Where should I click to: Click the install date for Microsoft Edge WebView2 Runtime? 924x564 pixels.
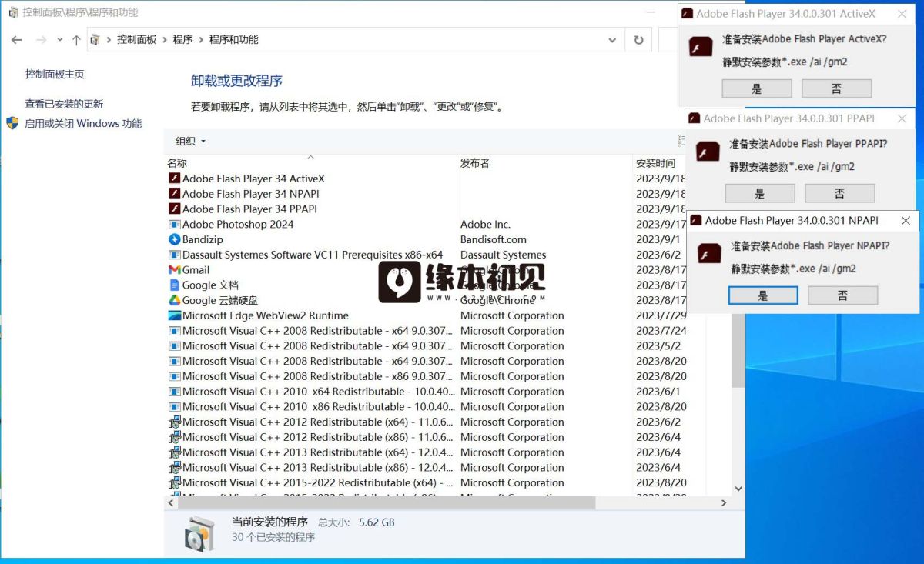(661, 315)
